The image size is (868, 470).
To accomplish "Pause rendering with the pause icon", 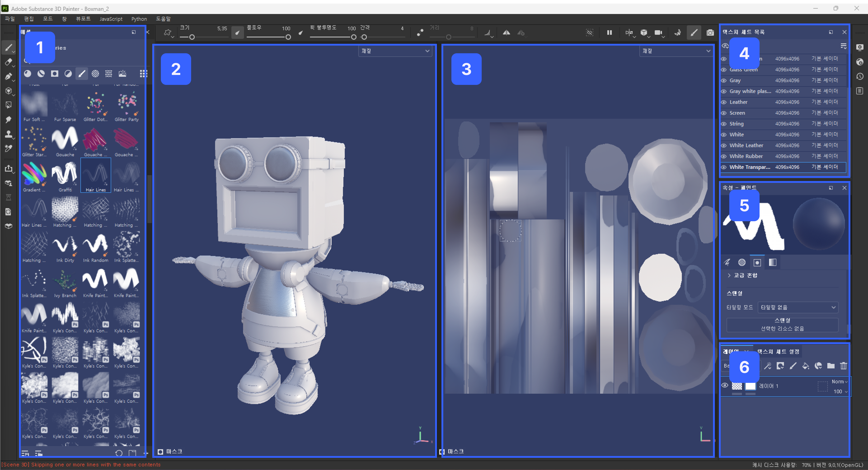I will pyautogui.click(x=609, y=33).
